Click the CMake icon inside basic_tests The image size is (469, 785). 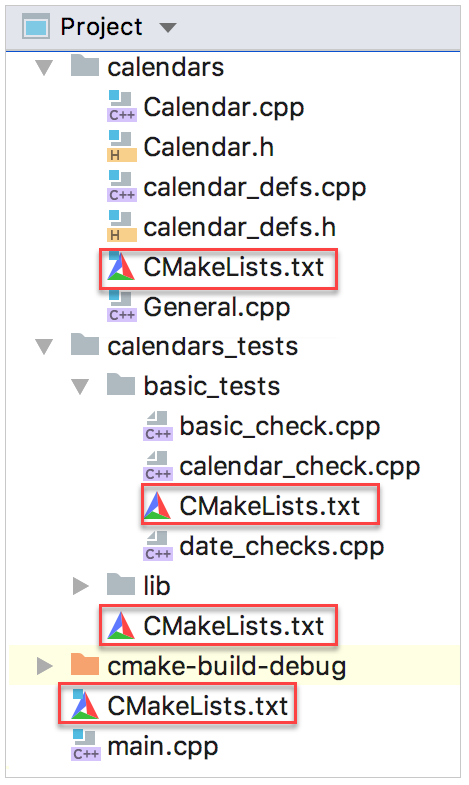tap(157, 506)
